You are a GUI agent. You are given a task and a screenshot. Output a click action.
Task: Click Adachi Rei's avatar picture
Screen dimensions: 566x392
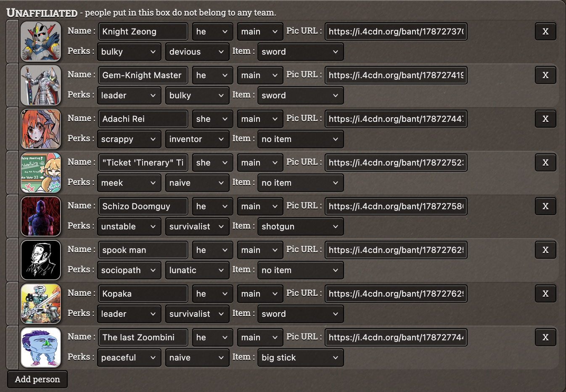(x=41, y=129)
